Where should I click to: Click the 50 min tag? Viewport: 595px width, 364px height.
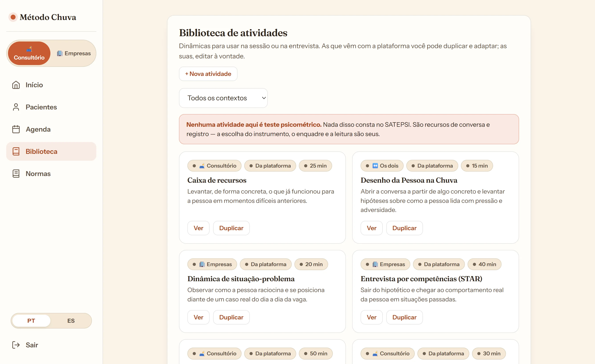click(316, 354)
